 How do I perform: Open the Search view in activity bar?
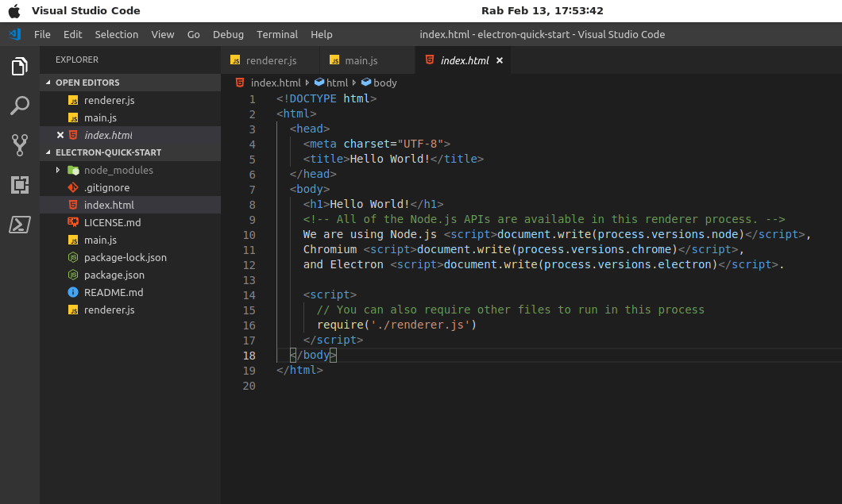tap(19, 106)
